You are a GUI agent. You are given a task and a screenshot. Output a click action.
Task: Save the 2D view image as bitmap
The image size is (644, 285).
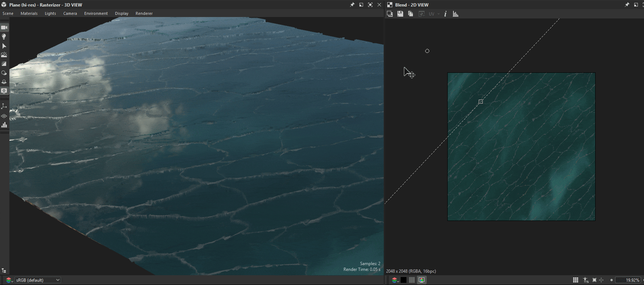(400, 14)
